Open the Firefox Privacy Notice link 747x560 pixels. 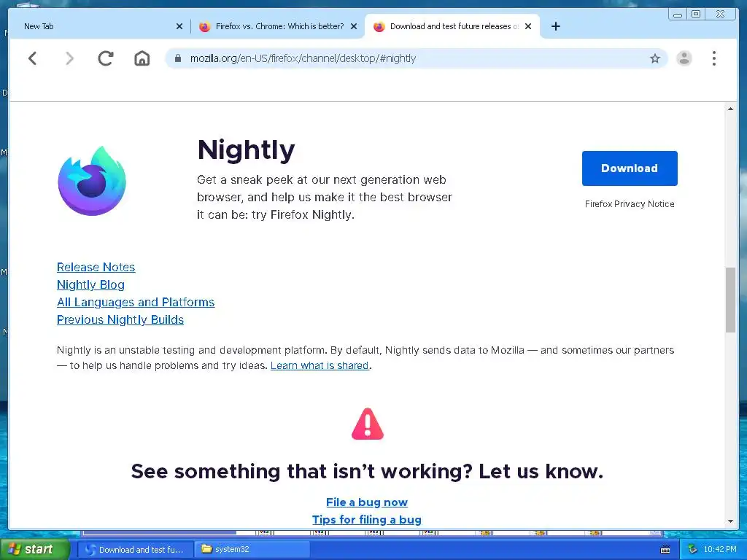coord(630,204)
